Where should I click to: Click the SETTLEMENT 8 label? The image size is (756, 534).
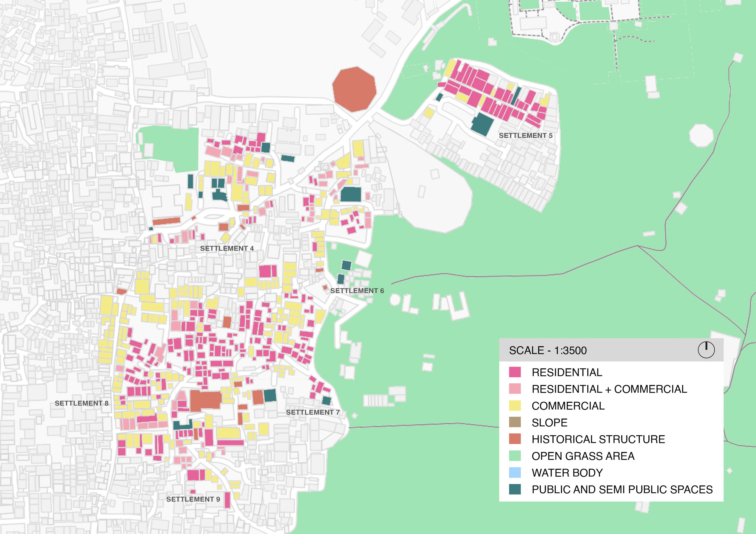[81, 403]
